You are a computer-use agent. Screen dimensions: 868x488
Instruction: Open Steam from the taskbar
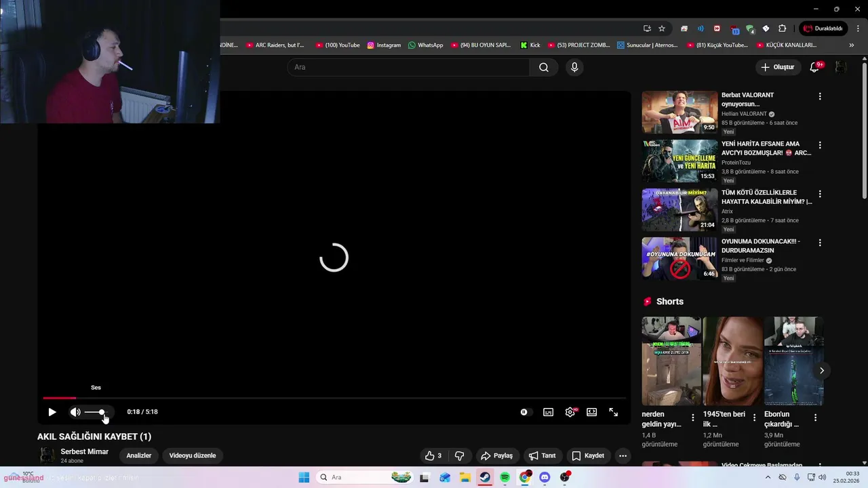point(485,477)
